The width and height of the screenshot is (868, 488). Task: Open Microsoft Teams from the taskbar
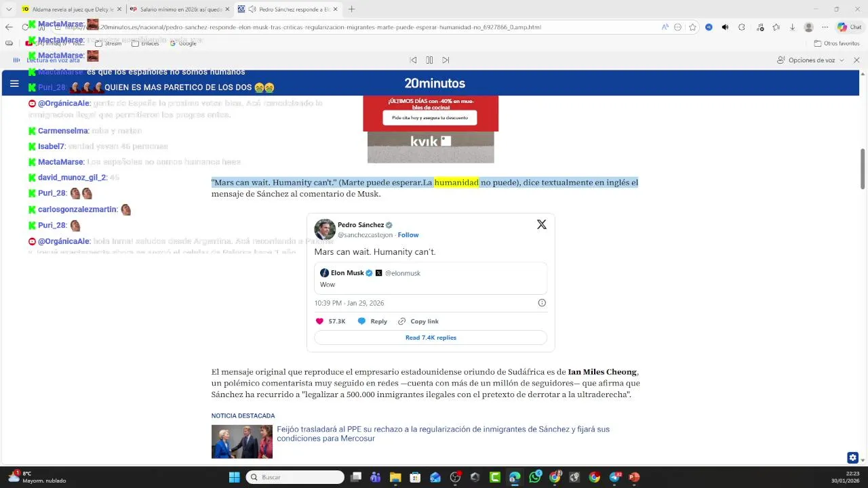coord(376,477)
